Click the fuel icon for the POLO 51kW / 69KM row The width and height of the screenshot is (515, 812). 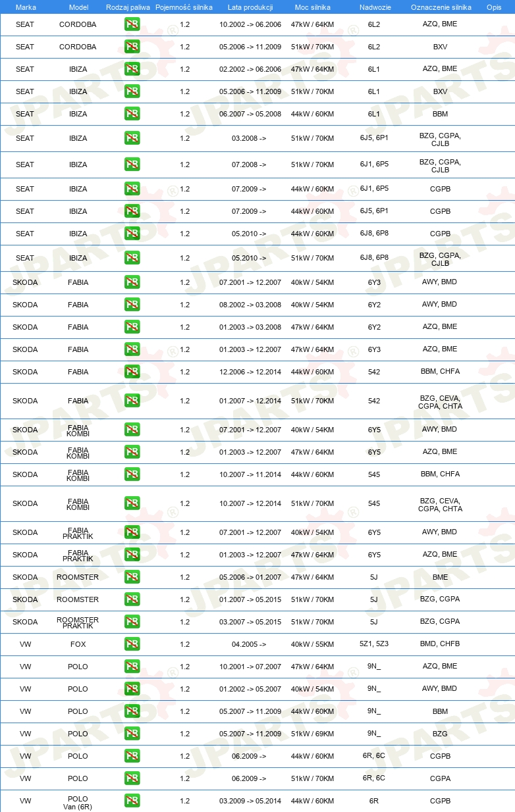[132, 734]
